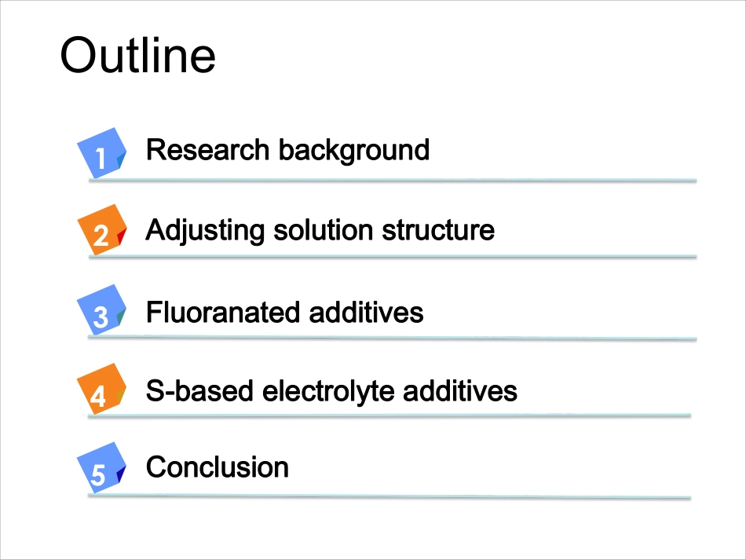Image resolution: width=746 pixels, height=560 pixels.
Task: Click the divider line under Research background
Action: point(393,181)
